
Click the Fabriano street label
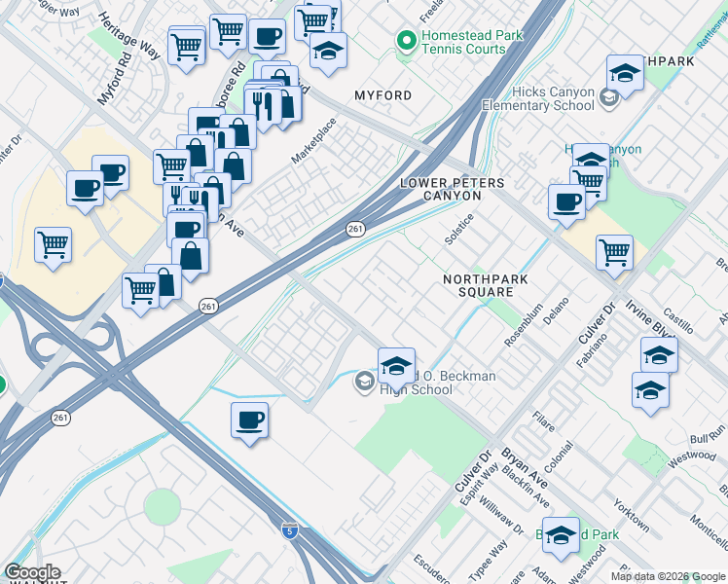coord(592,350)
